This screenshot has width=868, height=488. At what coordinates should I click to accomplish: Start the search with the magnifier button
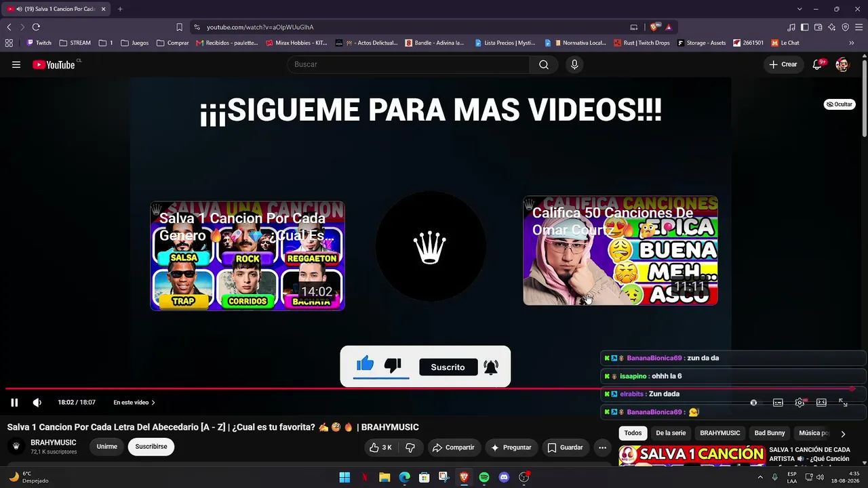544,64
